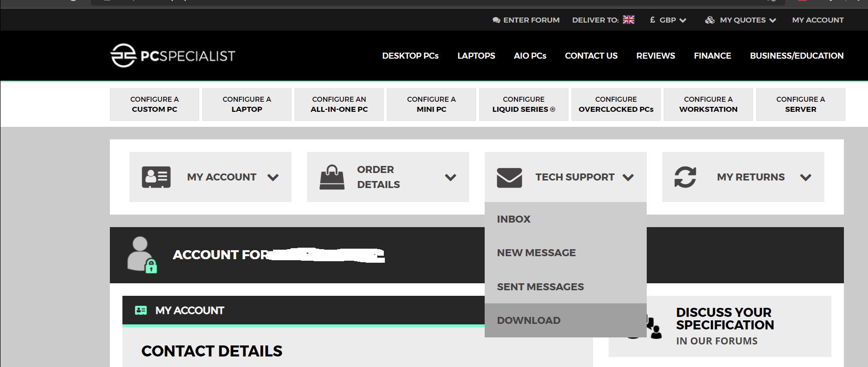868x367 pixels.
Task: Visit the Reviews page
Action: 656,56
